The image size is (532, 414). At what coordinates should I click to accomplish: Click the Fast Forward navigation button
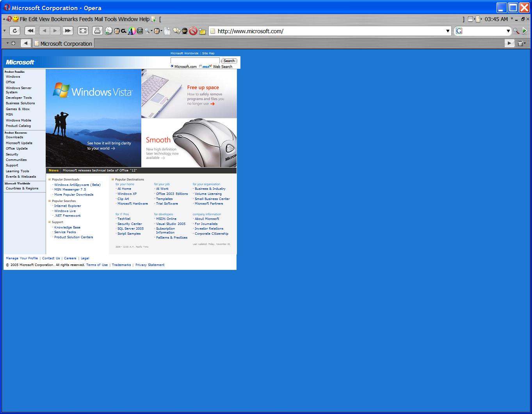(68, 31)
